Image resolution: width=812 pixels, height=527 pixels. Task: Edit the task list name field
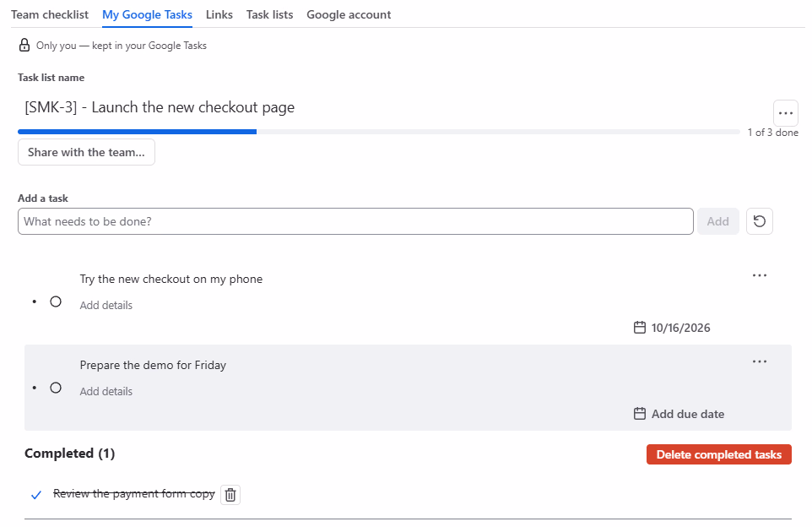click(x=393, y=107)
